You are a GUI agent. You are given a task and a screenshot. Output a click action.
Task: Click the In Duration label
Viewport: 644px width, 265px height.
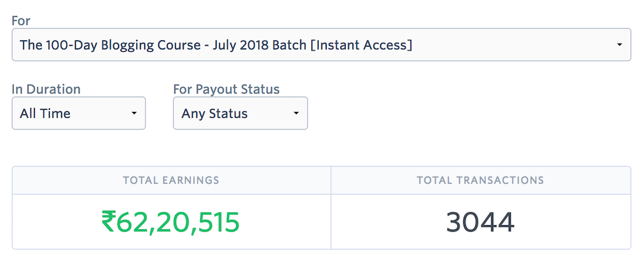(x=46, y=89)
